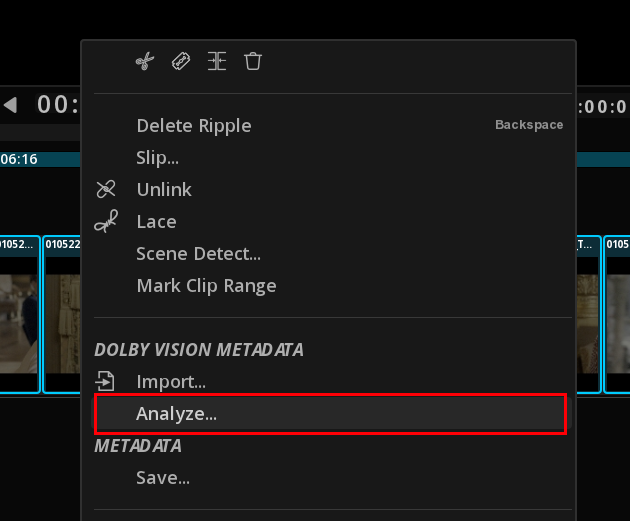Click the import arrow document icon
The height and width of the screenshot is (521, 630).
pos(105,381)
